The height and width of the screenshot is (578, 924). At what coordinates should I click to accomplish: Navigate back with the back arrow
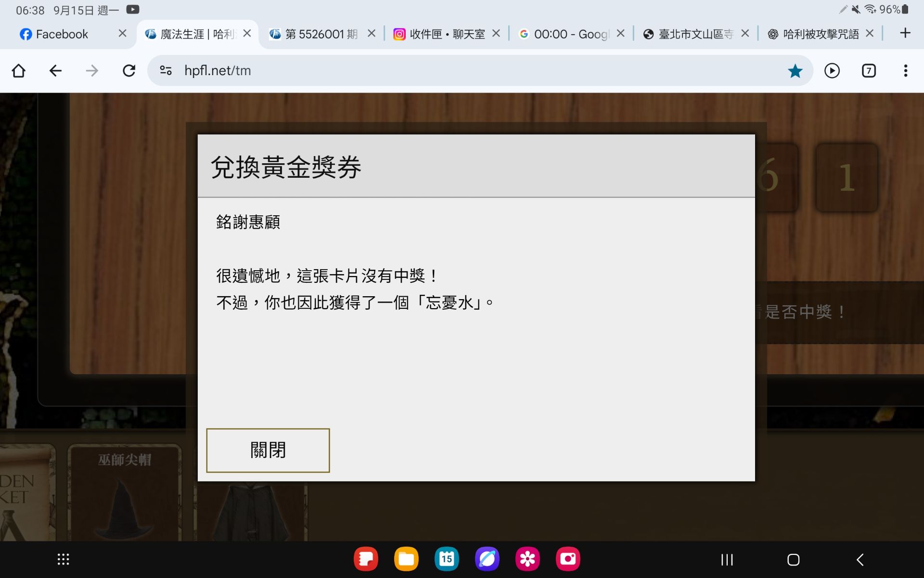point(55,71)
